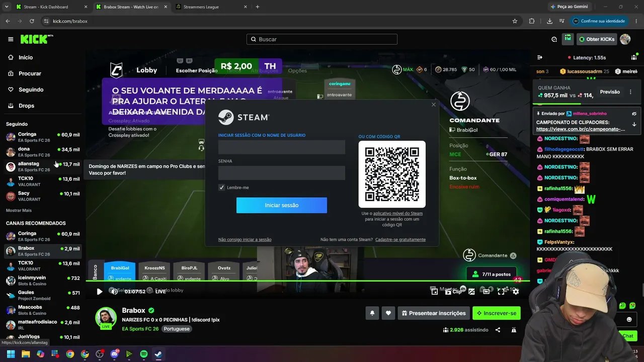The height and width of the screenshot is (362, 644).
Task: Click the KICK logo
Action: 36,39
